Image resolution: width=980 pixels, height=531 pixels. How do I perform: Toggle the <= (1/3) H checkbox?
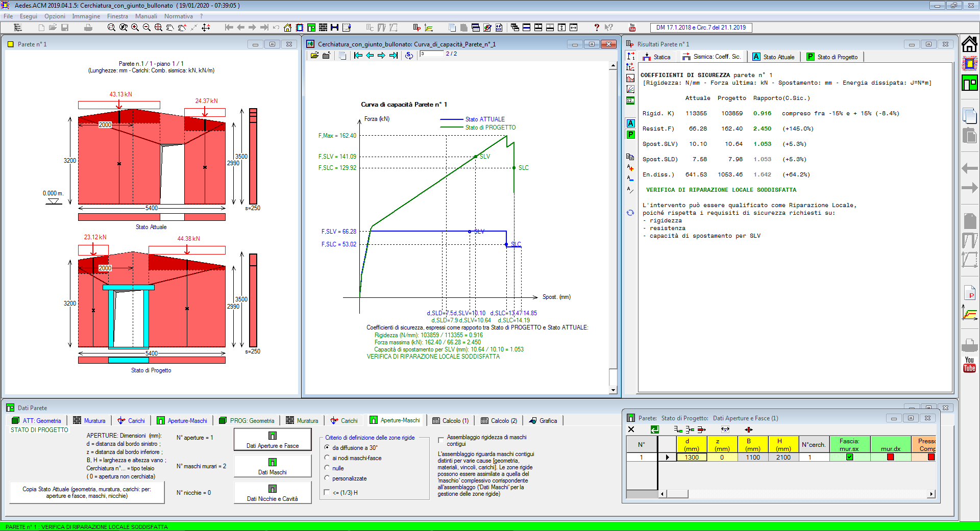327,492
